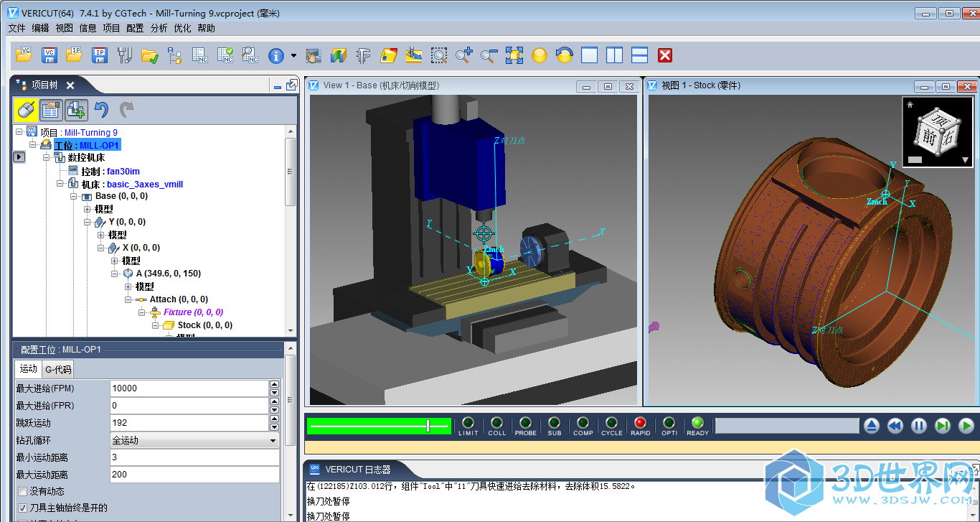The width and height of the screenshot is (980, 522).
Task: Click the blue info icon
Action: click(x=276, y=55)
